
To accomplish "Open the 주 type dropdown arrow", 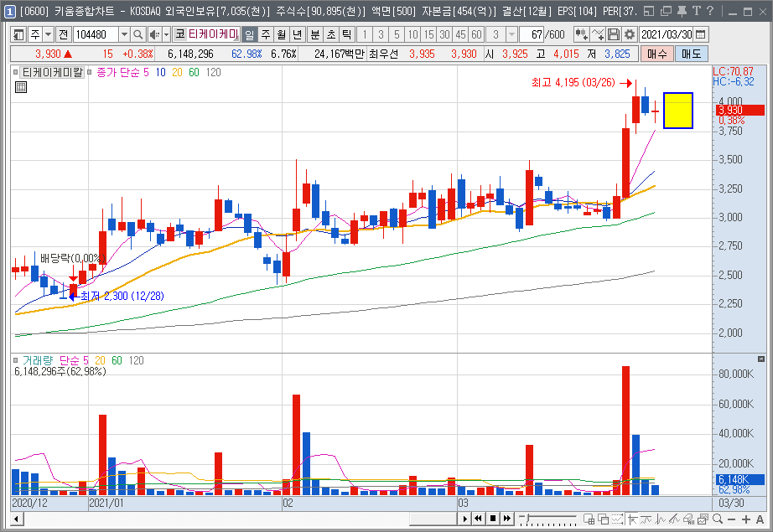I will [x=49, y=34].
